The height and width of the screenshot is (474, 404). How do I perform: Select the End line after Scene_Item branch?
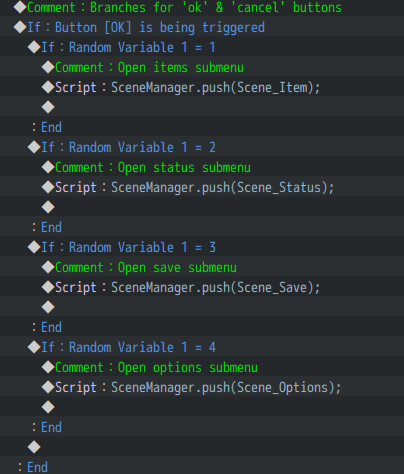(x=202, y=127)
